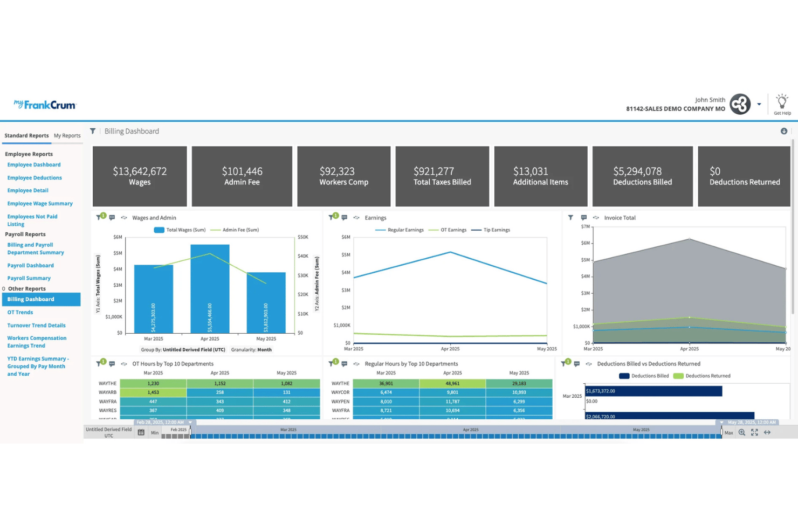Open the Billing Dashboard filter funnel icon
This screenshot has height=532, width=798.
coord(93,131)
